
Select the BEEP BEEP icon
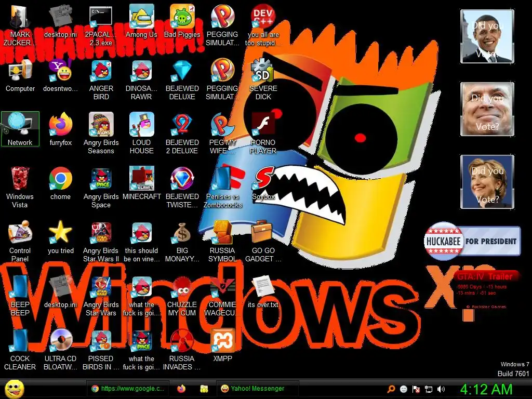20,295
